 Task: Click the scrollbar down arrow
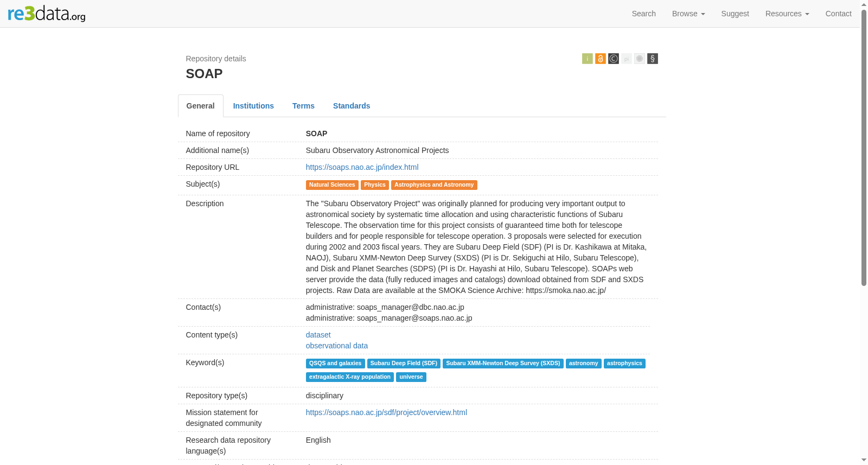pyautogui.click(x=864, y=460)
